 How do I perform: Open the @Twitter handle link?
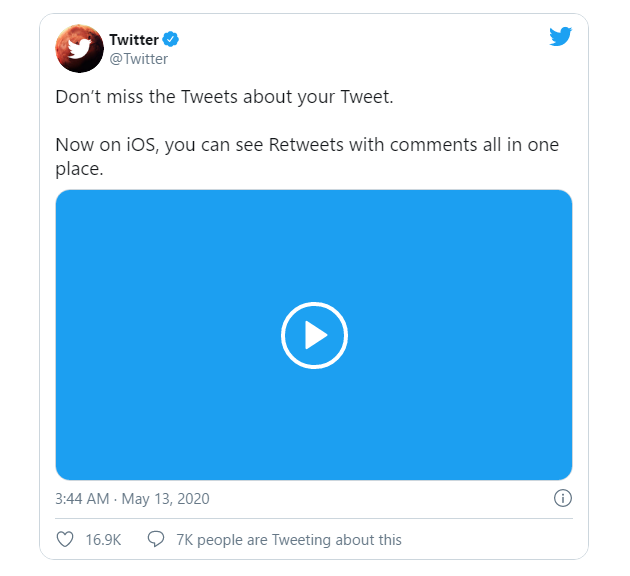tap(138, 58)
